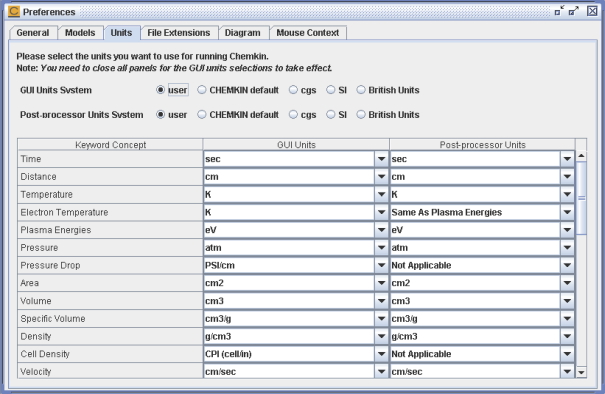The image size is (605, 394).
Task: Click the Cell Density row label
Action: pyautogui.click(x=45, y=354)
